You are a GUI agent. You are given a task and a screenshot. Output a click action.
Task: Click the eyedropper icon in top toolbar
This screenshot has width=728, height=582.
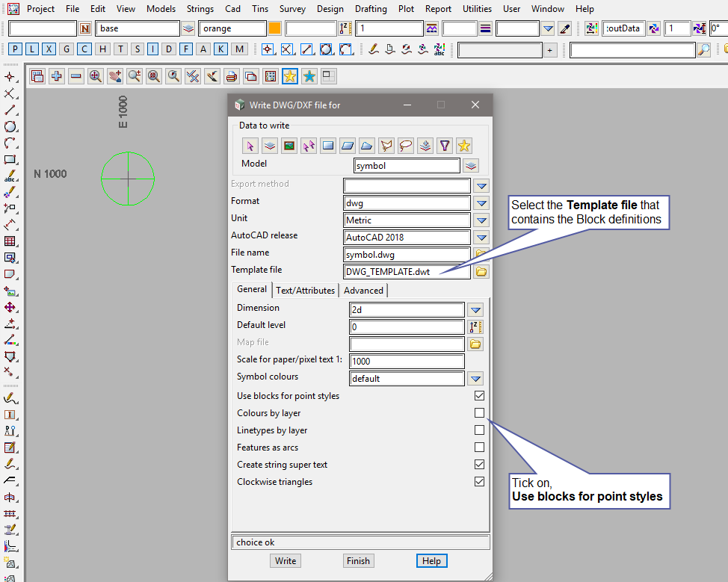click(565, 29)
